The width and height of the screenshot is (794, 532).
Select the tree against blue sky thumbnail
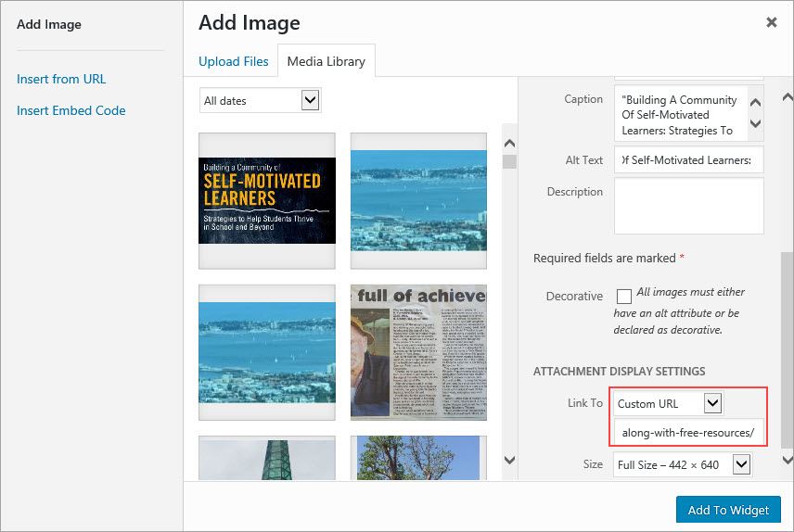(418, 458)
